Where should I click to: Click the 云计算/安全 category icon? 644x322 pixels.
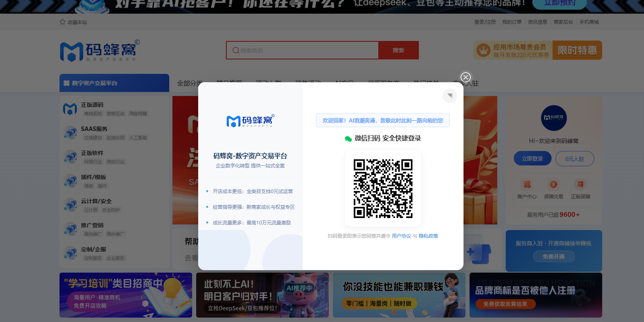click(70, 205)
